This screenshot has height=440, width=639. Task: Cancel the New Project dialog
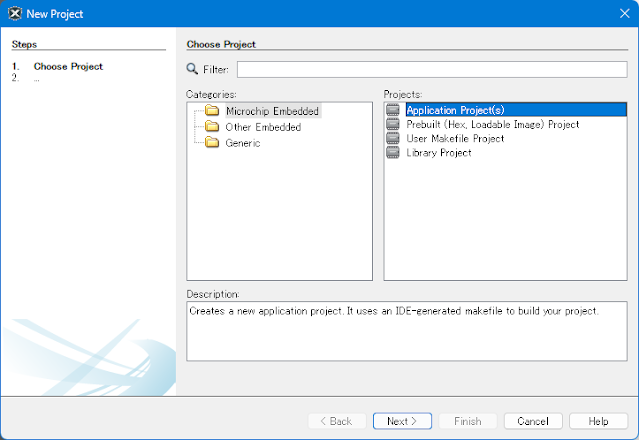tap(533, 421)
